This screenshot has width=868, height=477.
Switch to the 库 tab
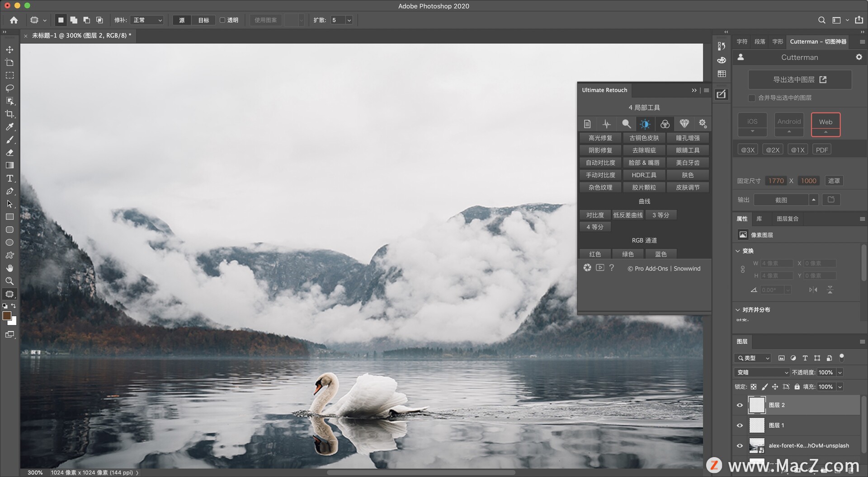[759, 219]
